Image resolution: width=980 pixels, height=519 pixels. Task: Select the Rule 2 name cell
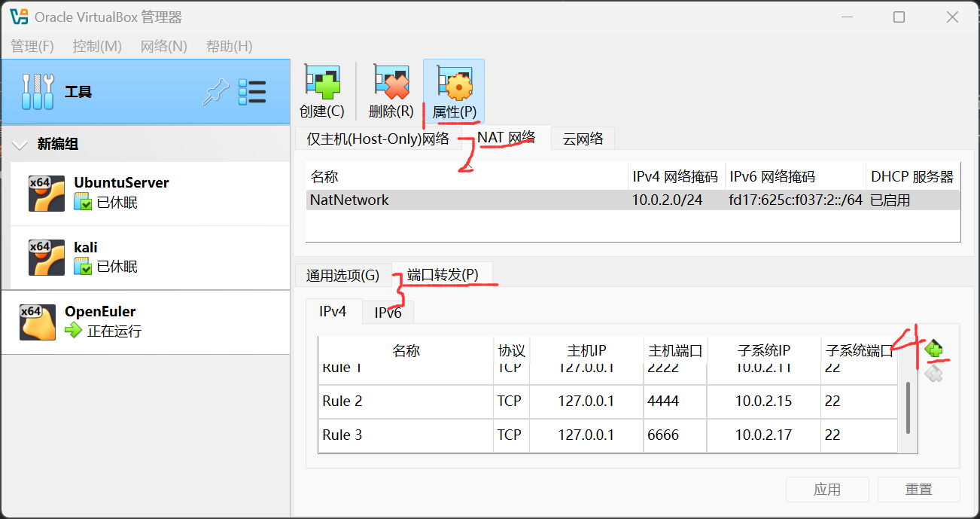(406, 401)
